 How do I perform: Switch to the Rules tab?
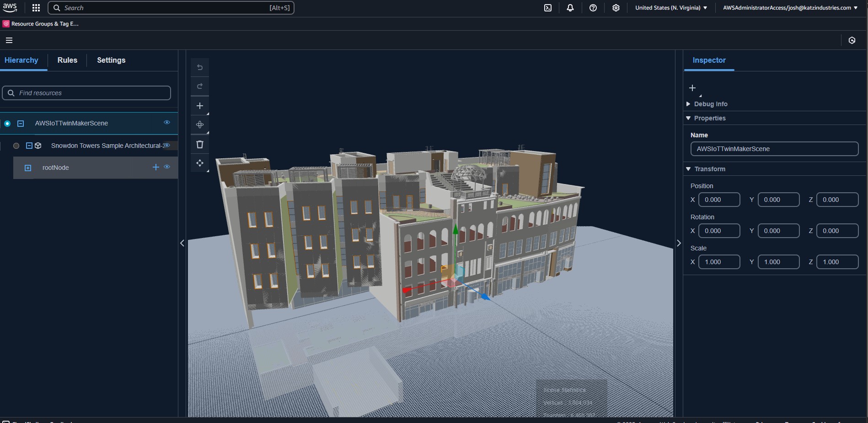(x=67, y=60)
